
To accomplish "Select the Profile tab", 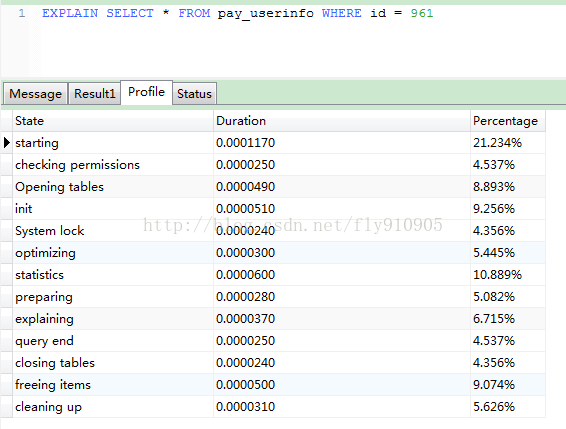I will (x=147, y=92).
